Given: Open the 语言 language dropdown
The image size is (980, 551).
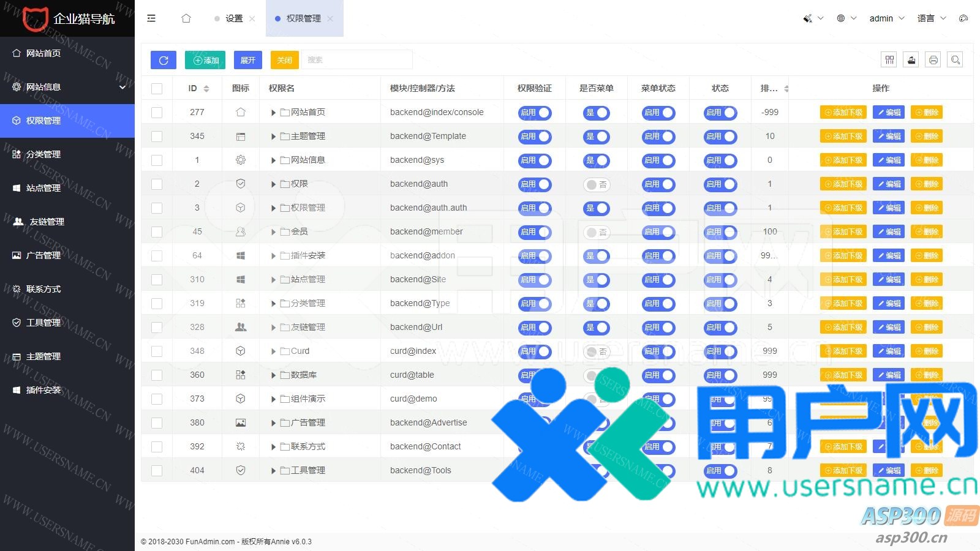Looking at the screenshot, I should (x=931, y=18).
